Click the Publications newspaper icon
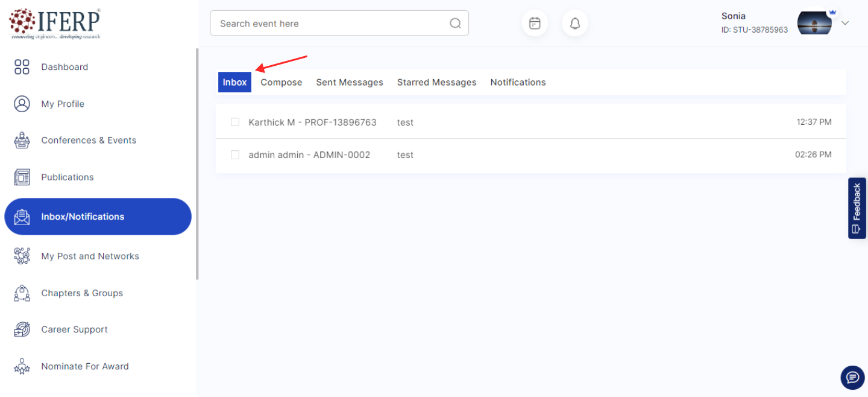This screenshot has height=397, width=868. pyautogui.click(x=22, y=177)
